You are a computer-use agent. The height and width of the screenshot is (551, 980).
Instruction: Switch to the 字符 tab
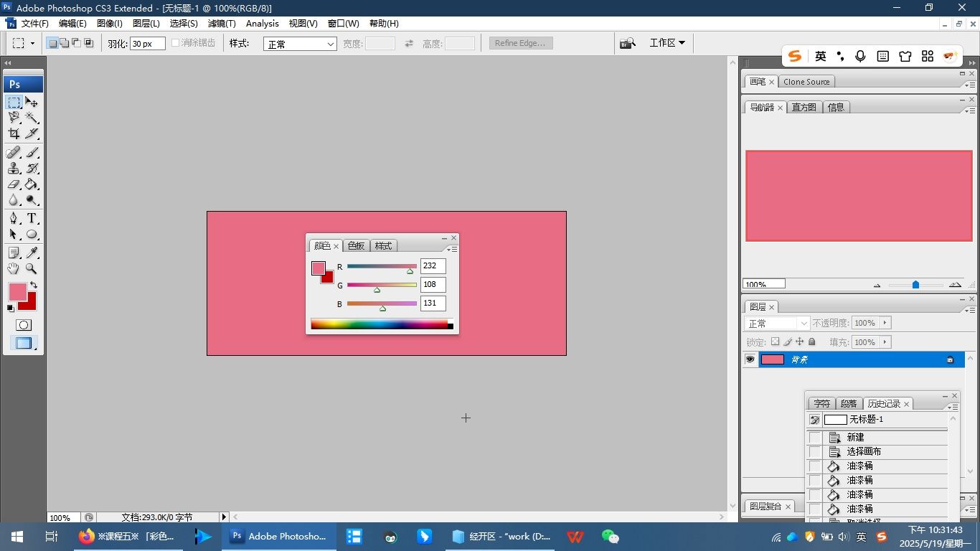(821, 404)
